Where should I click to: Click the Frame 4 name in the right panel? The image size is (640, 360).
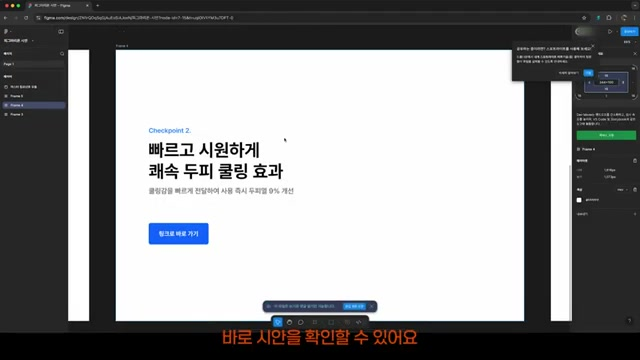pos(588,149)
